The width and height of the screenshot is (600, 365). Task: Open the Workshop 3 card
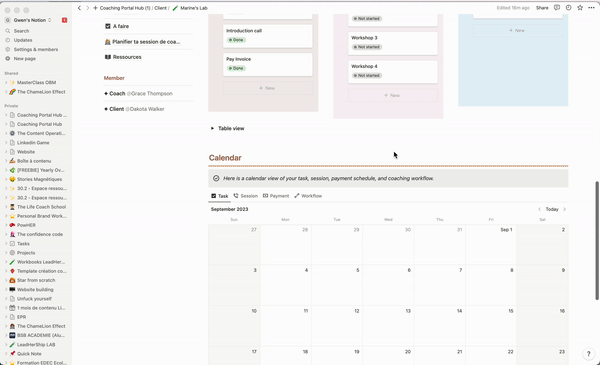[x=392, y=43]
